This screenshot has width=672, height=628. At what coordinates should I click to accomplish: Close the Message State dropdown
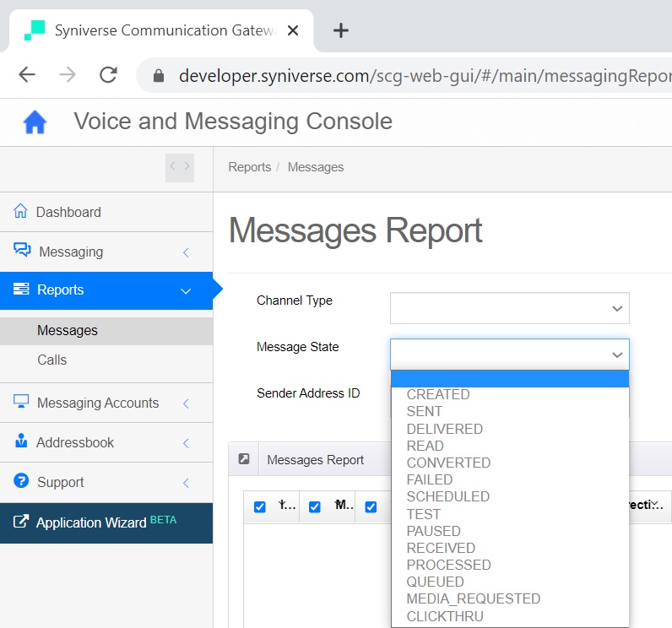[510, 355]
